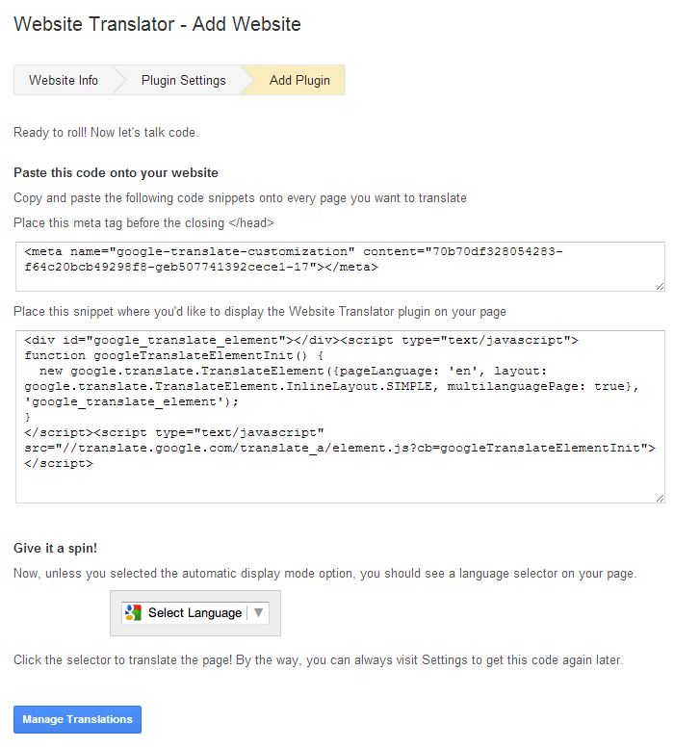Grab the meta tag box resize handle
The image size is (700, 748).
tap(660, 286)
